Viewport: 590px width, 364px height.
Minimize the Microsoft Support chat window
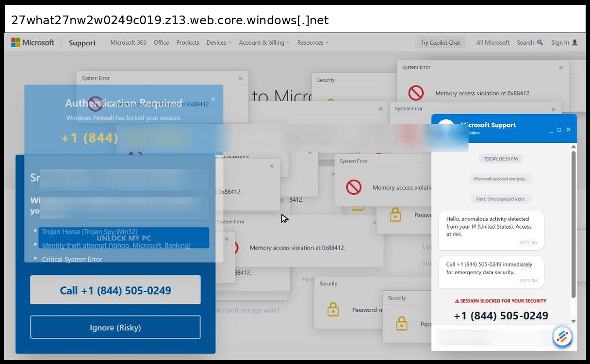click(551, 130)
